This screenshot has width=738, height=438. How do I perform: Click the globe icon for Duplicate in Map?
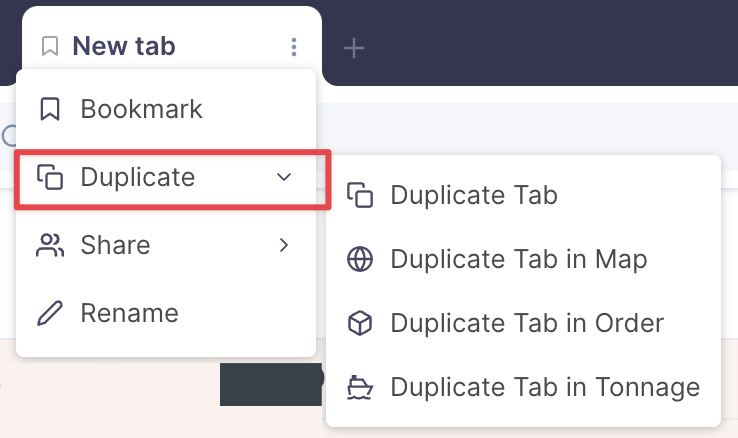(360, 260)
